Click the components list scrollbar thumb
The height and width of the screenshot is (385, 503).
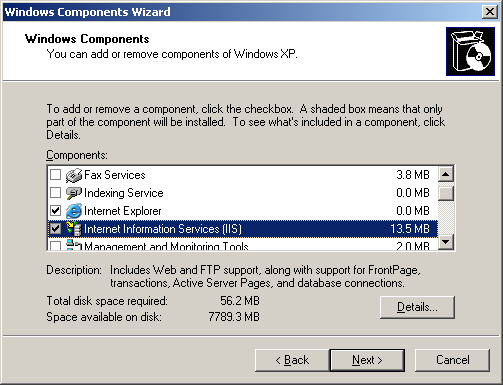click(446, 193)
